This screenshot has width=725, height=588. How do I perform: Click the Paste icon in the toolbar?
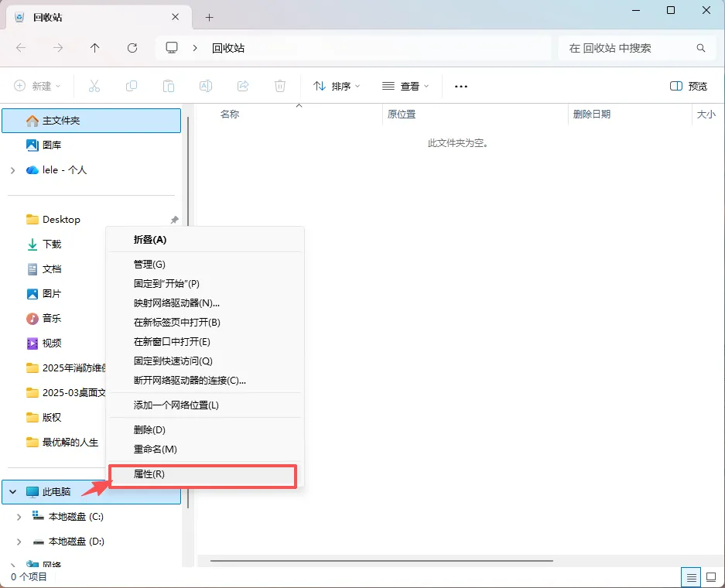tap(169, 86)
